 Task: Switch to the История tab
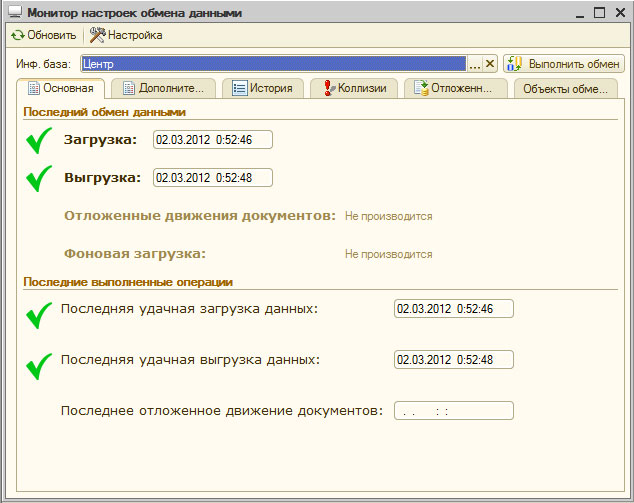point(262,88)
